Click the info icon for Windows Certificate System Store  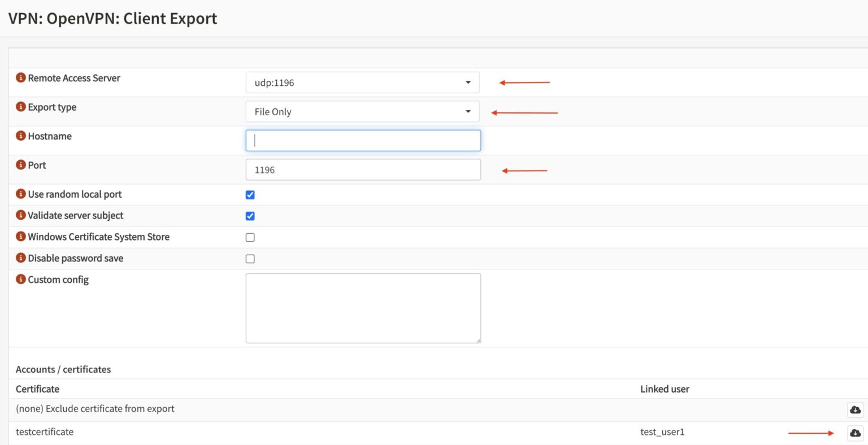pos(21,237)
